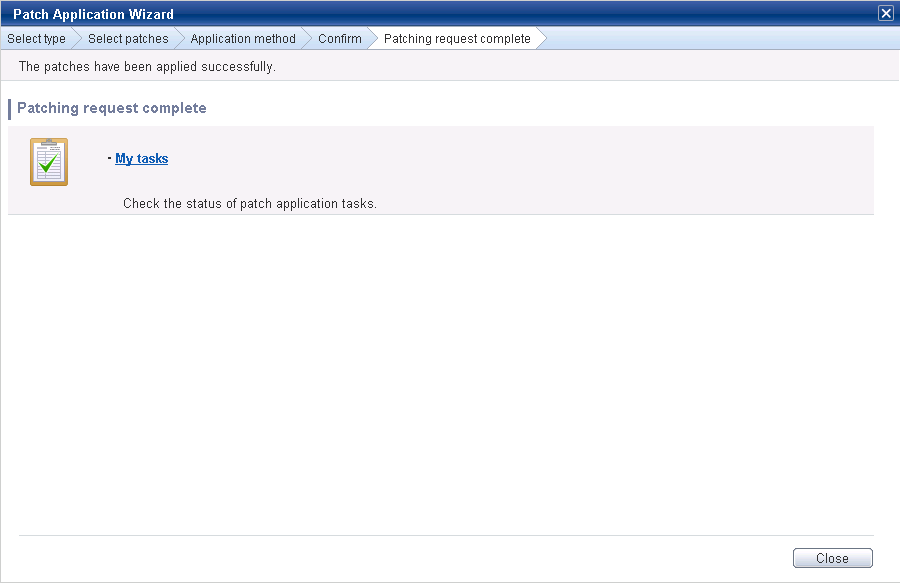Click the 'patches have been applied successfully' message
The height and width of the screenshot is (583, 900).
point(147,67)
